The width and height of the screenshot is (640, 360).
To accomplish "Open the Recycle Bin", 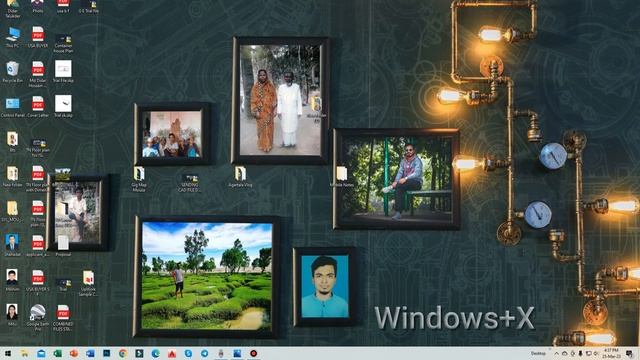I will 12,72.
